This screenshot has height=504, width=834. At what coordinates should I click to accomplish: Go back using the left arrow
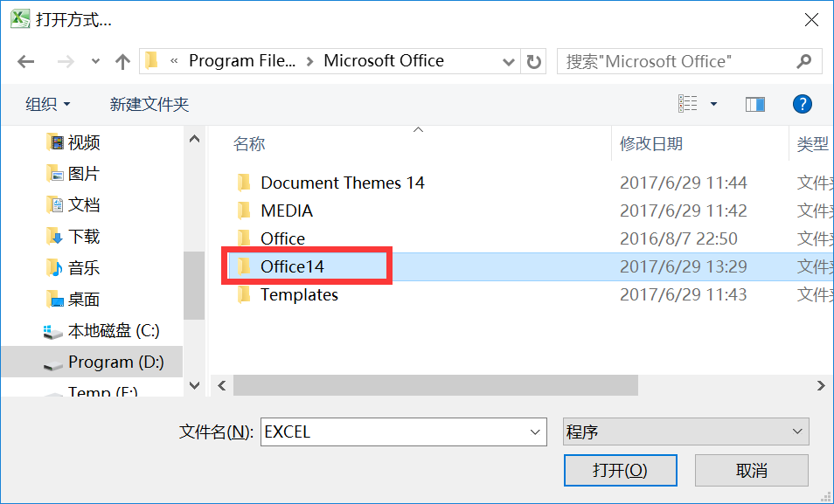tap(25, 62)
